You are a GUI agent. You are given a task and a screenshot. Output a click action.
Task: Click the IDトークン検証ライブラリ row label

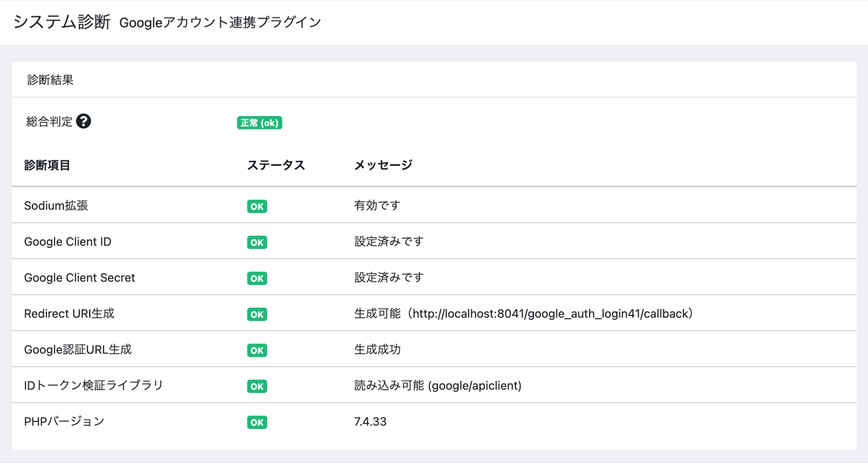point(94,385)
